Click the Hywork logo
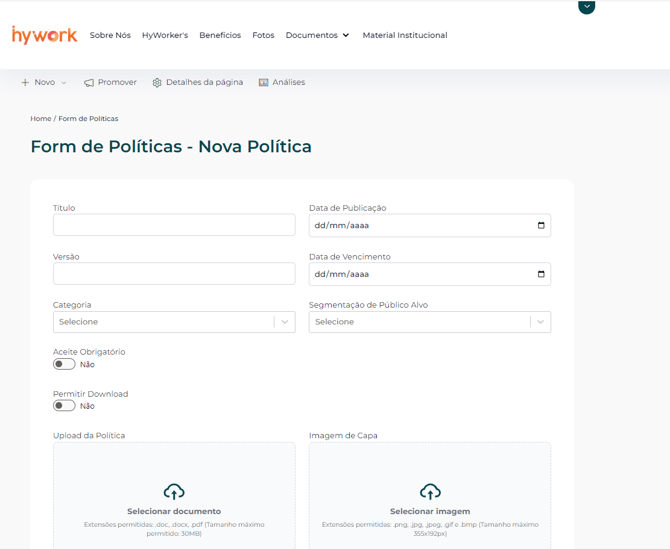Screen dimensions: 670x549 pos(44,35)
